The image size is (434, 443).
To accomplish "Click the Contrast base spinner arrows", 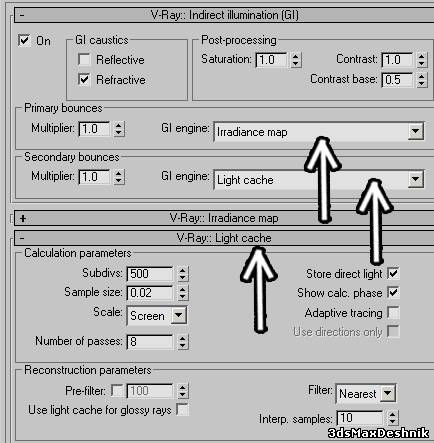I will (x=422, y=80).
